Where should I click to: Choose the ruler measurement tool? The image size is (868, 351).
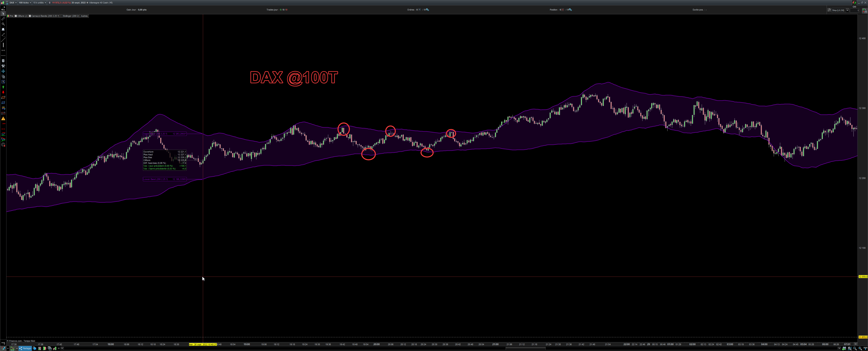click(x=3, y=19)
